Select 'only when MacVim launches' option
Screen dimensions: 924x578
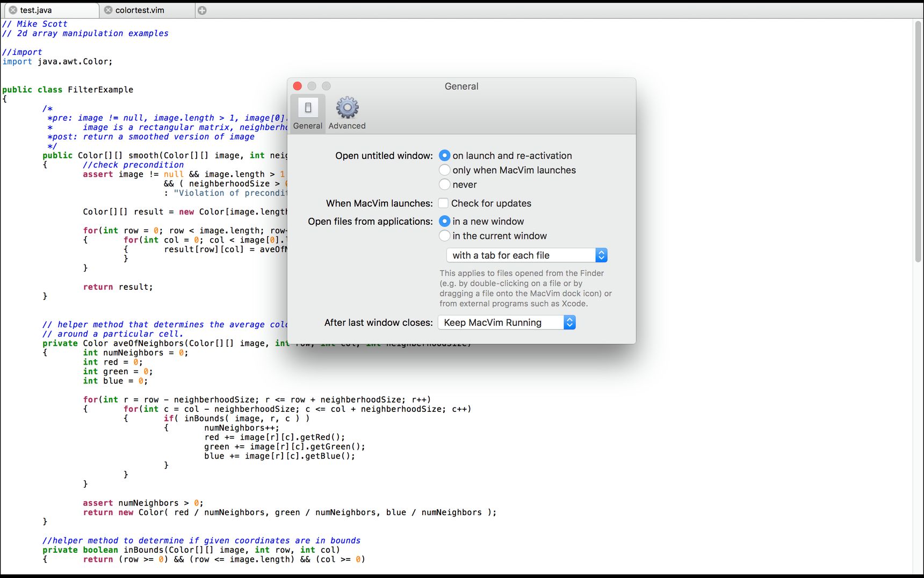(444, 170)
